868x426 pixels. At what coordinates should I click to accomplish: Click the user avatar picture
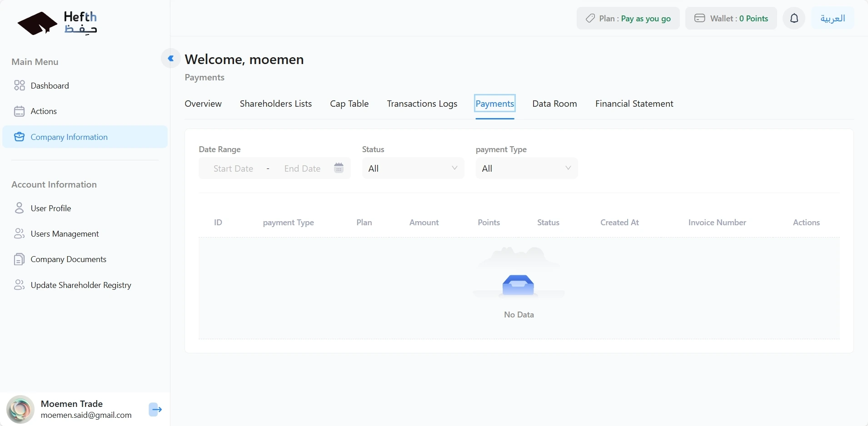pos(20,410)
